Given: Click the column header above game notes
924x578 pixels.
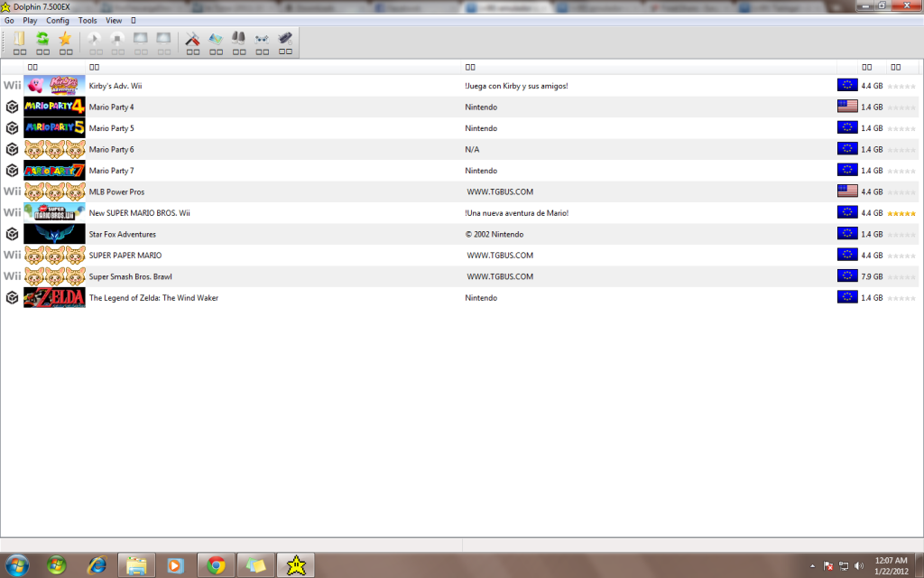Looking at the screenshot, I should click(x=648, y=67).
